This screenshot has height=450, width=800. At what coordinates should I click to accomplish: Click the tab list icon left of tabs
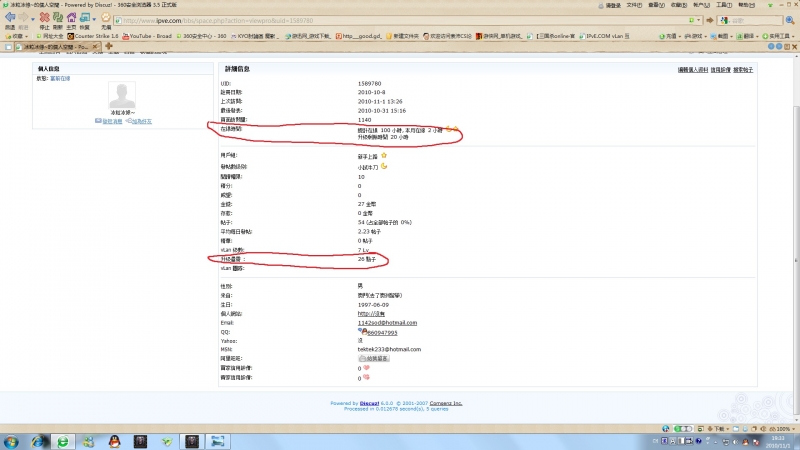(8, 46)
